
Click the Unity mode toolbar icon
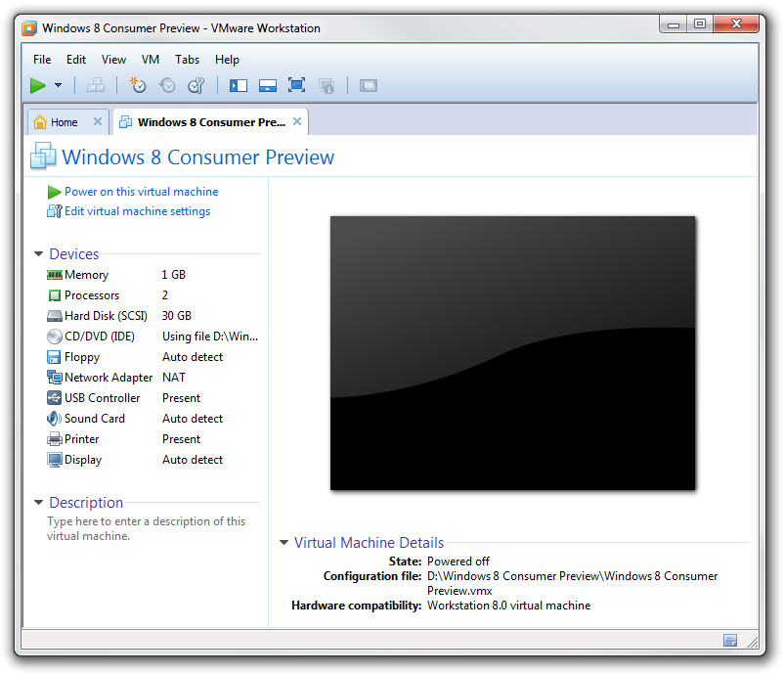click(x=327, y=85)
